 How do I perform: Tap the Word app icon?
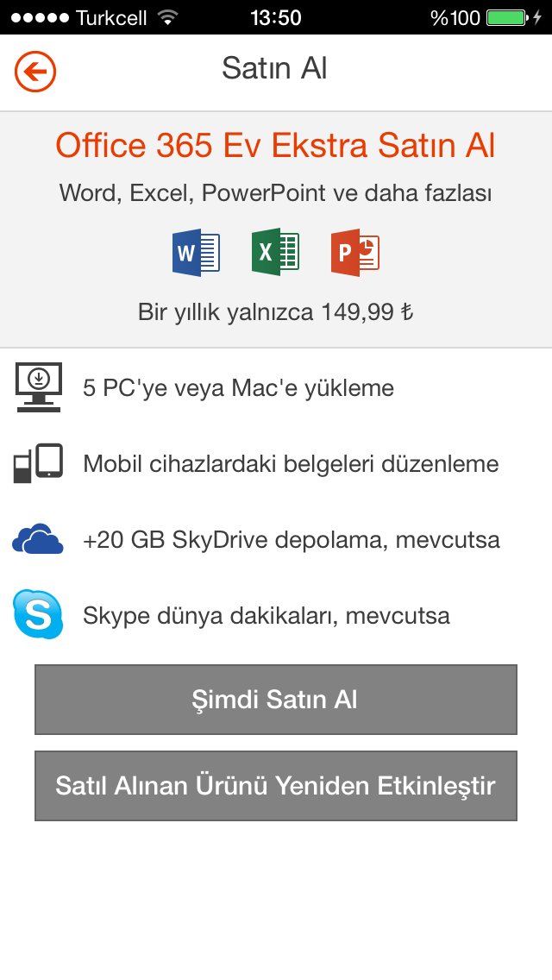197,253
